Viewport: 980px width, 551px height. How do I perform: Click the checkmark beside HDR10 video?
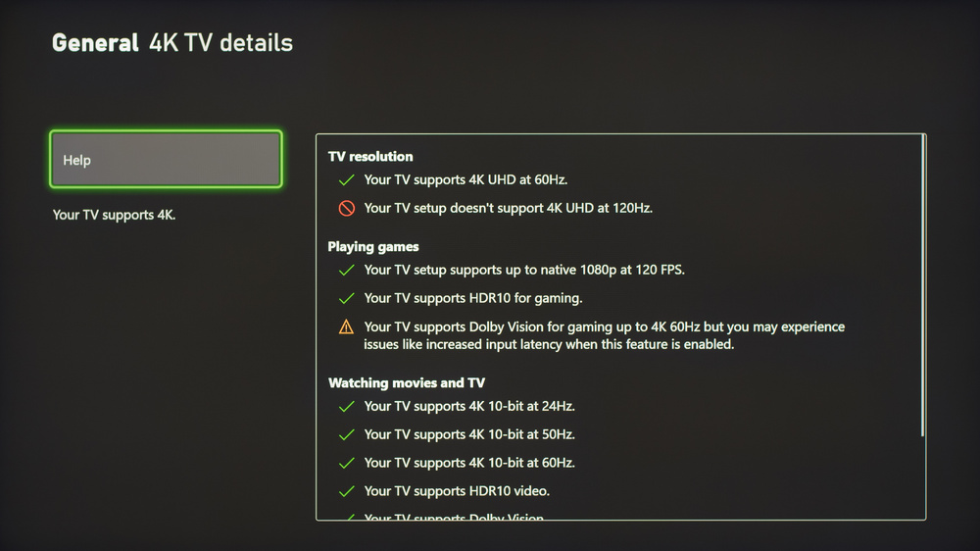click(346, 491)
